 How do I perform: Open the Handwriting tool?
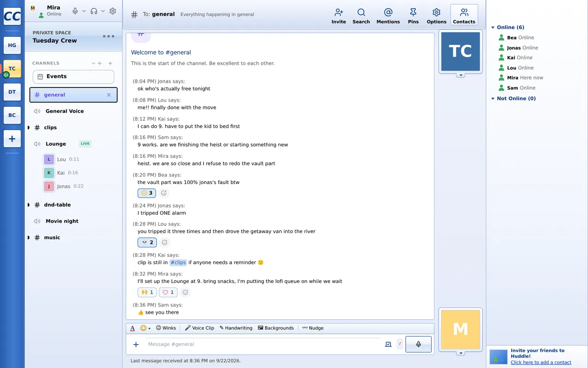pos(236,328)
